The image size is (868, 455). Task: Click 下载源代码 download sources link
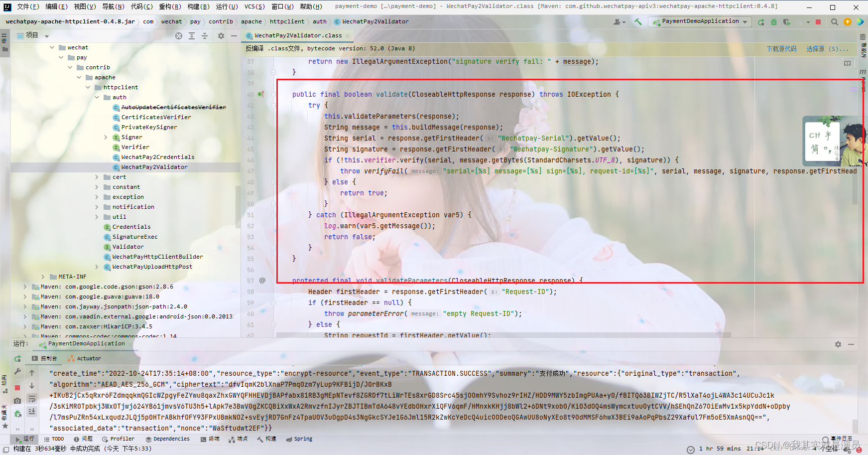coord(781,49)
